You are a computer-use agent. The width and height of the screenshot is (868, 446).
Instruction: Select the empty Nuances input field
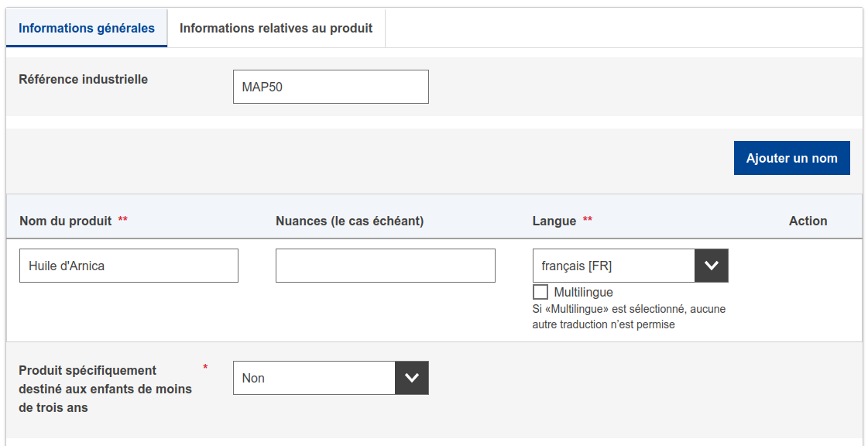coord(385,266)
